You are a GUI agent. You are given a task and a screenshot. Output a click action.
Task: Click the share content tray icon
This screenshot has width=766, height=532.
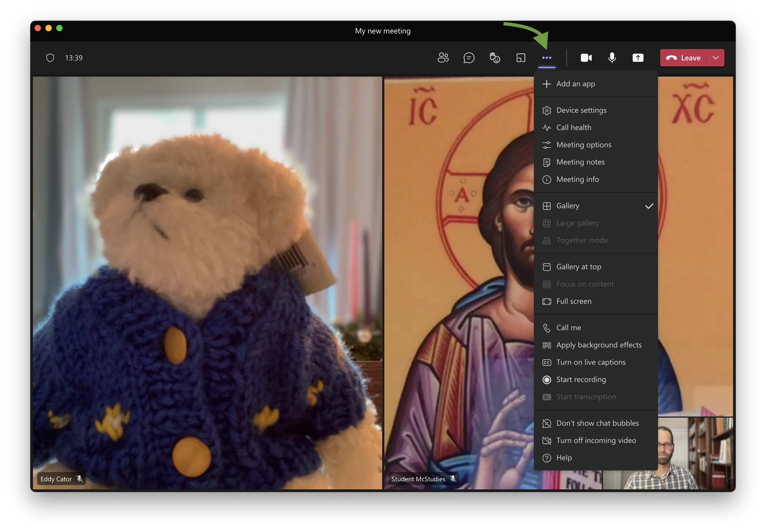[638, 58]
